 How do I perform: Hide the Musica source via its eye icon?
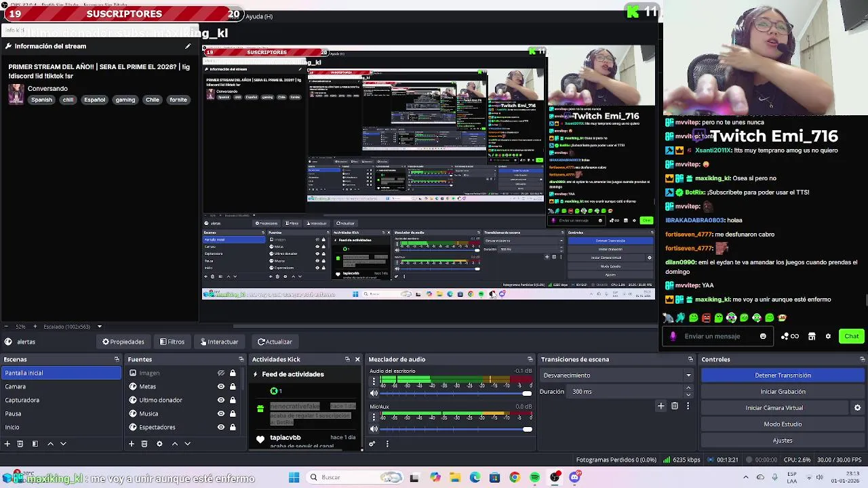[x=220, y=413]
